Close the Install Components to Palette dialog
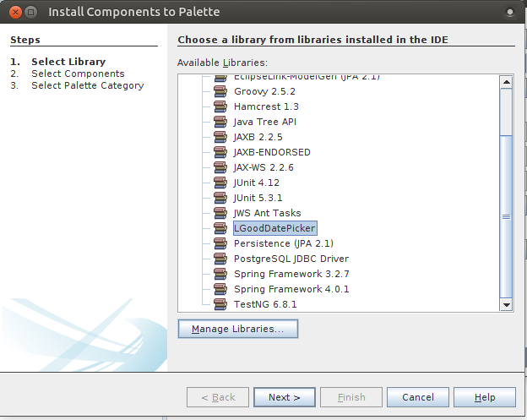Viewport: 527px width, 420px height. click(15, 12)
